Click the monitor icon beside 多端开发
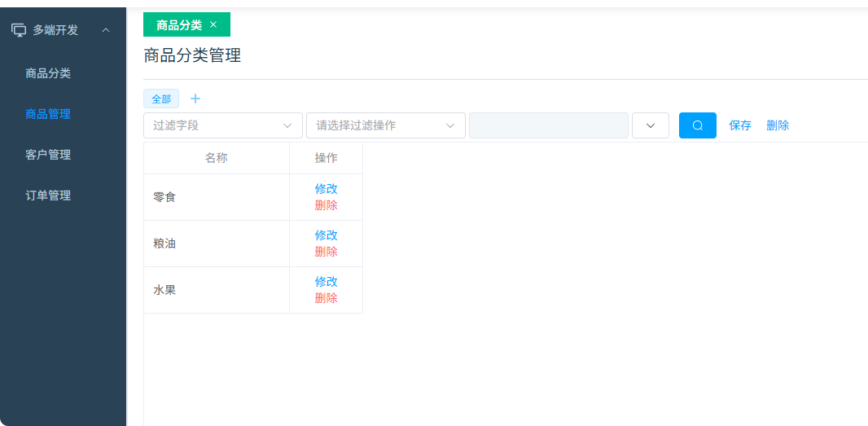868x426 pixels. pyautogui.click(x=18, y=30)
